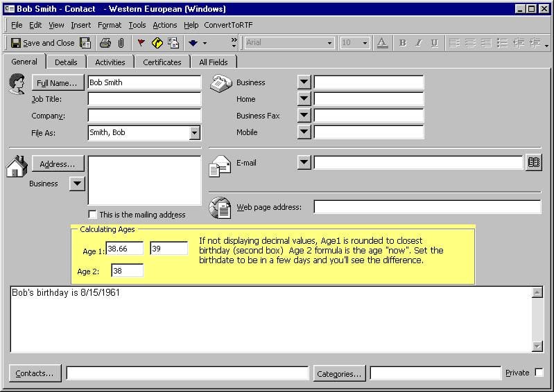This screenshot has height=392, width=554.
Task: Open the Format menu
Action: click(x=110, y=25)
